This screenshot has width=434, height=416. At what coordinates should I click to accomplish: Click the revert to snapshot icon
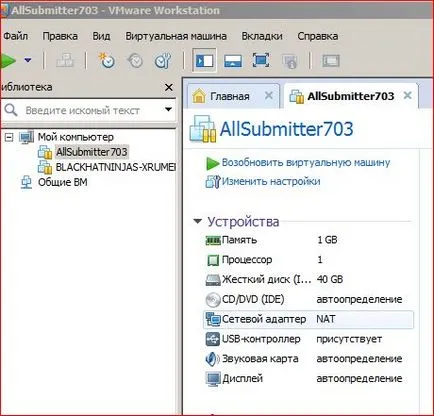pos(135,61)
